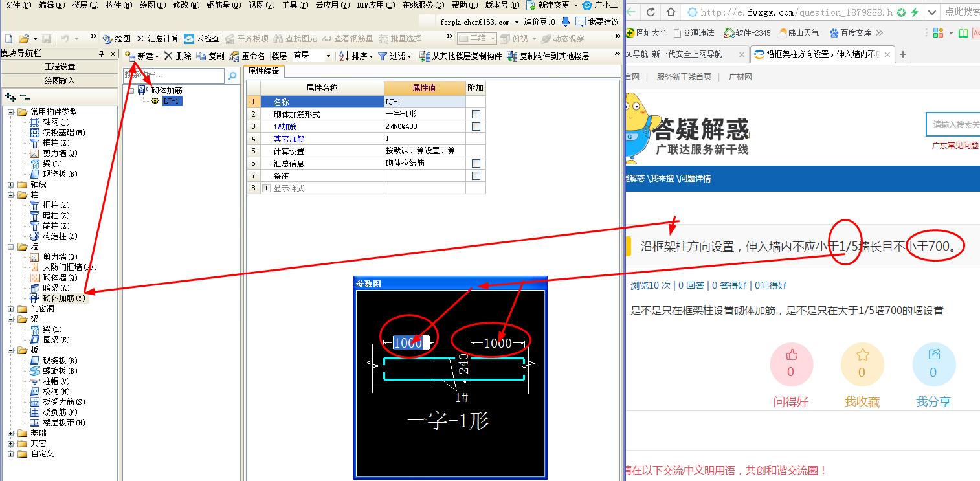Click the open folder icon
Image resolution: width=980 pixels, height=481 pixels.
click(x=23, y=39)
